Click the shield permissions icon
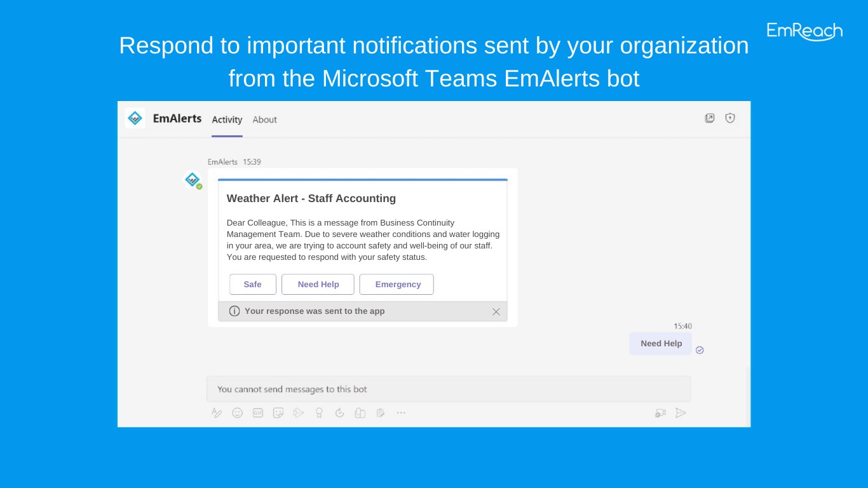The width and height of the screenshot is (868, 488). 730,118
